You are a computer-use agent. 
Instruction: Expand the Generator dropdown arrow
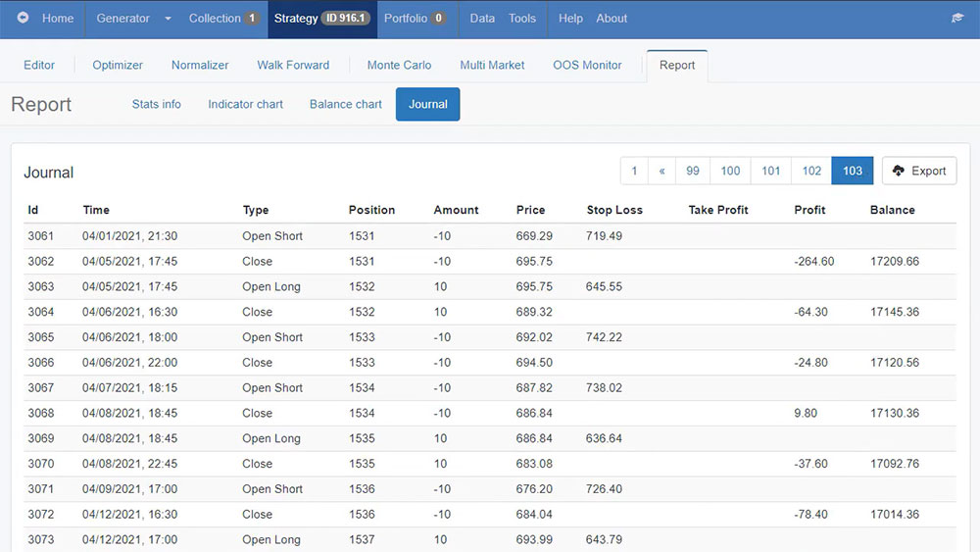tap(168, 19)
